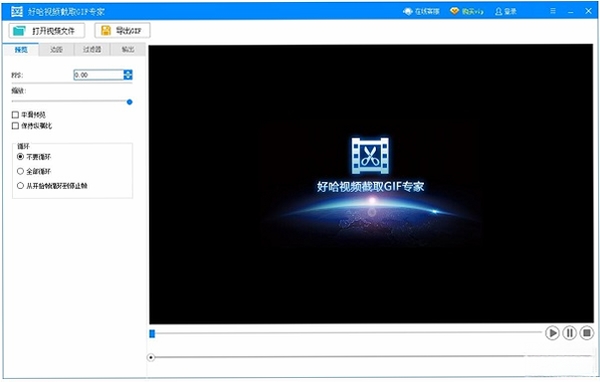600x382 pixels.
Task: Stop the video playback
Action: tap(587, 333)
